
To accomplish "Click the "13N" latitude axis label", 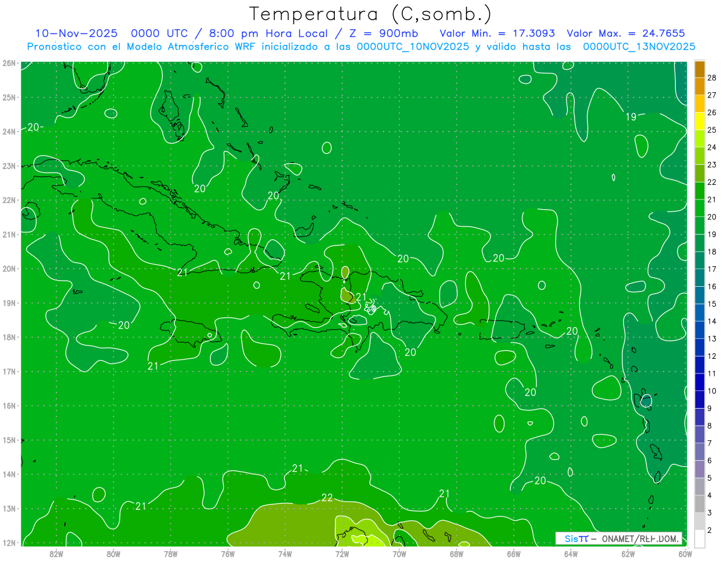I will point(8,508).
